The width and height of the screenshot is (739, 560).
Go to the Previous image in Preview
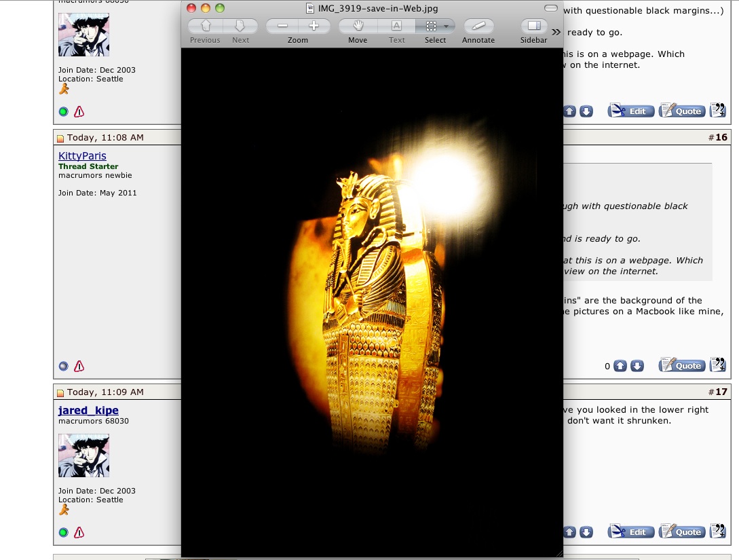click(206, 26)
